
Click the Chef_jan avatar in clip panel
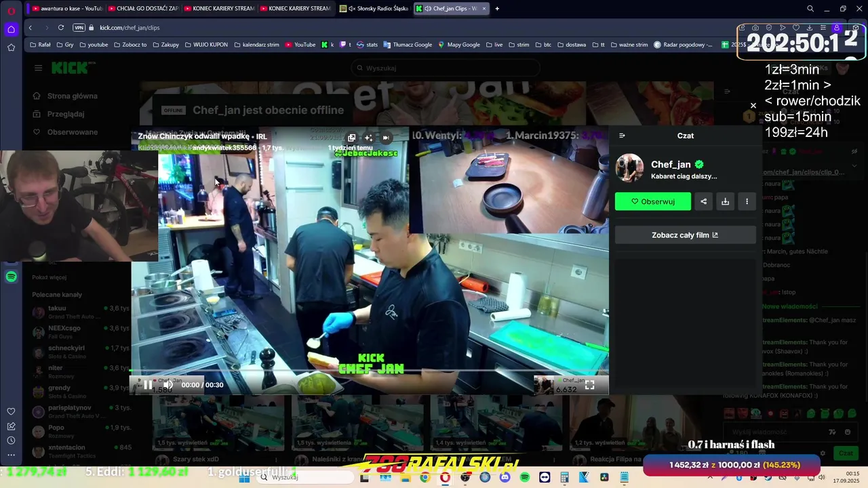pos(629,168)
